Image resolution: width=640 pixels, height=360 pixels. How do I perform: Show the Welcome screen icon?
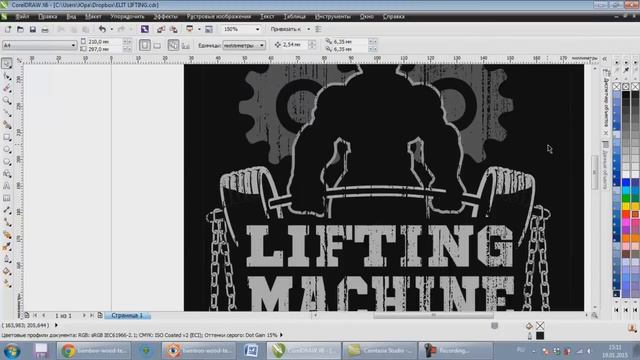[209, 29]
